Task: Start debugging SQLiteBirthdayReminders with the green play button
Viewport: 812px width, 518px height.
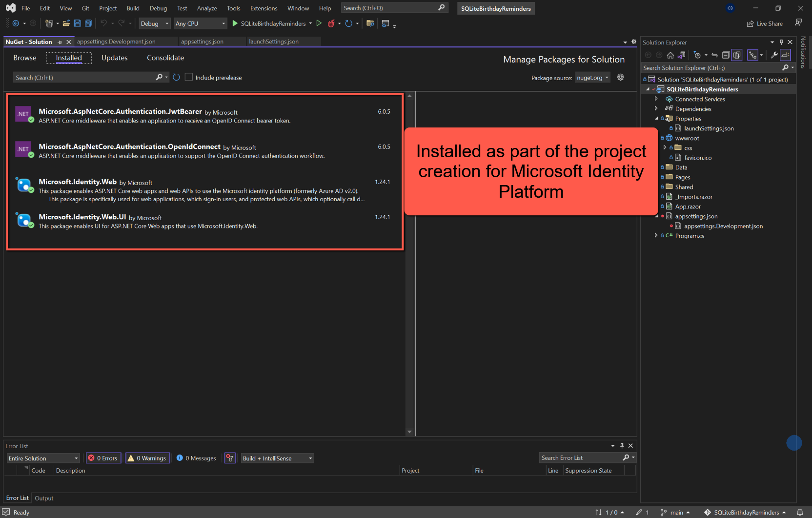Action: pos(235,23)
